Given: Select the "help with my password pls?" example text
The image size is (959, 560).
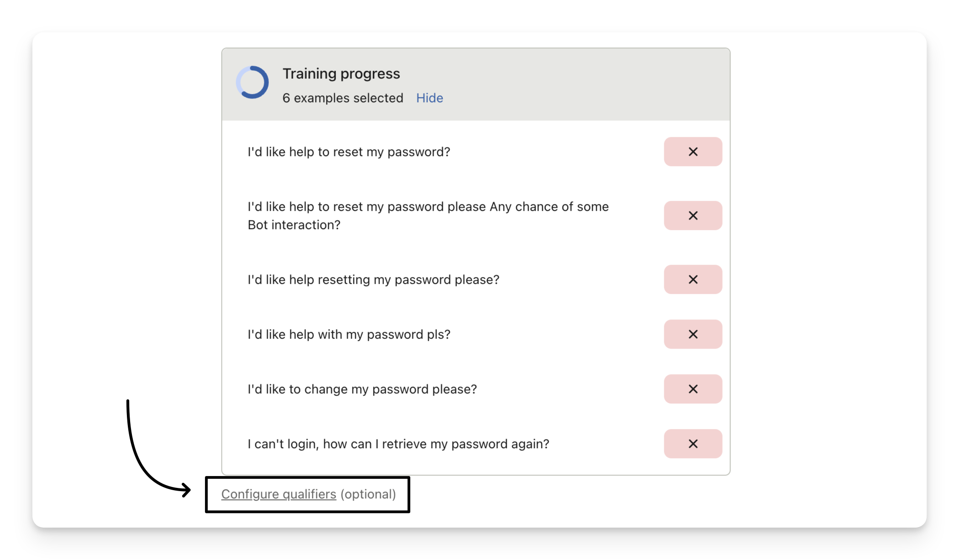Looking at the screenshot, I should (349, 335).
